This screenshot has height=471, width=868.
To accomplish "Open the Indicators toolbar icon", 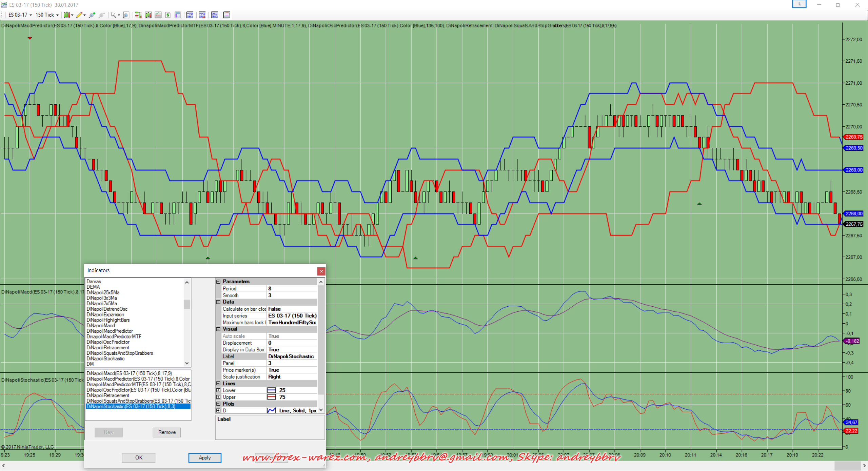I will click(x=158, y=15).
